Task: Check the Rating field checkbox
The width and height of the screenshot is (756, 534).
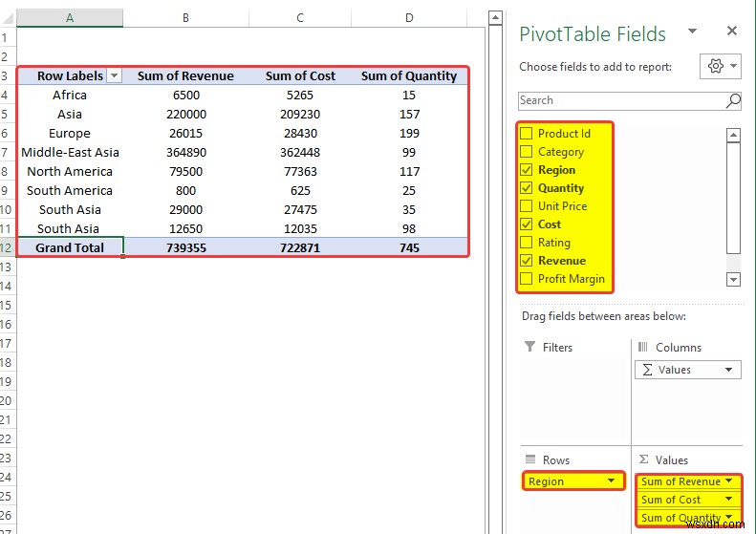Action: [x=526, y=242]
